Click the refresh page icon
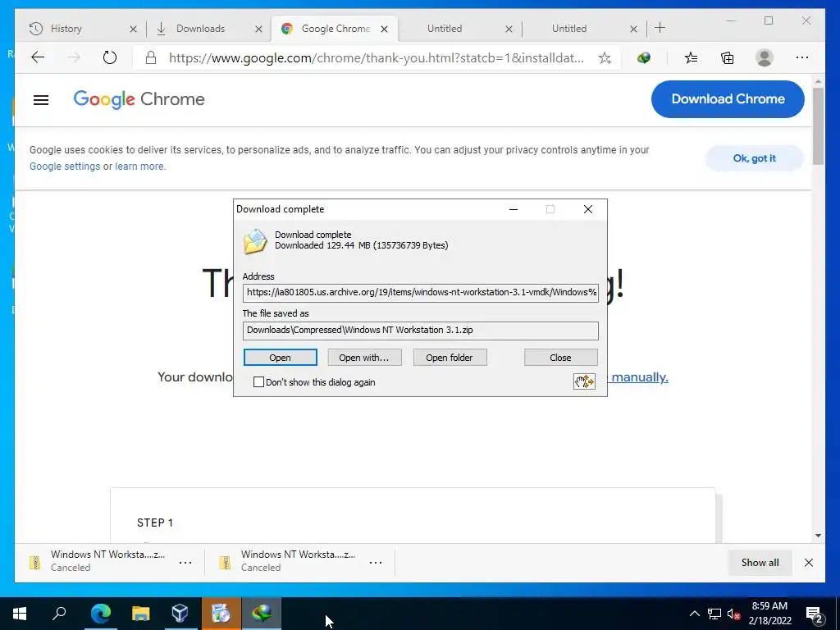 [109, 57]
